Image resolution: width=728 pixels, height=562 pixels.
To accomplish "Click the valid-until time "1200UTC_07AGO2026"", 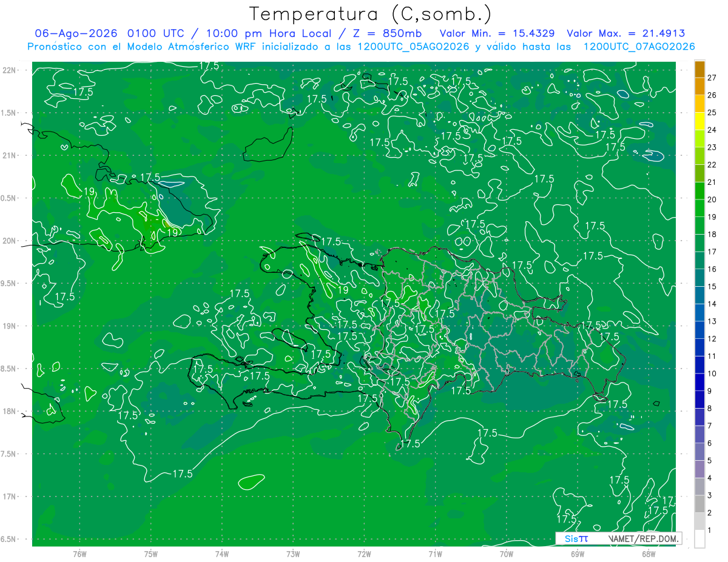I will coord(639,47).
